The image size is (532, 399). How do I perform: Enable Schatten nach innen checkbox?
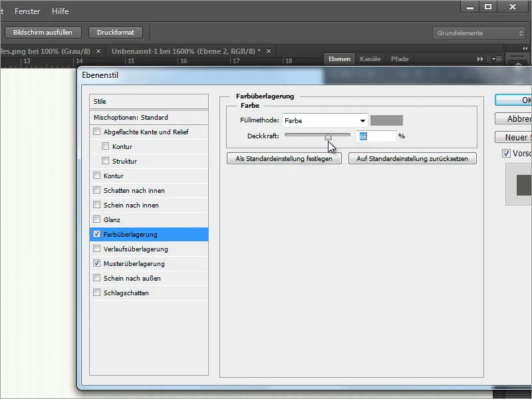tap(96, 190)
